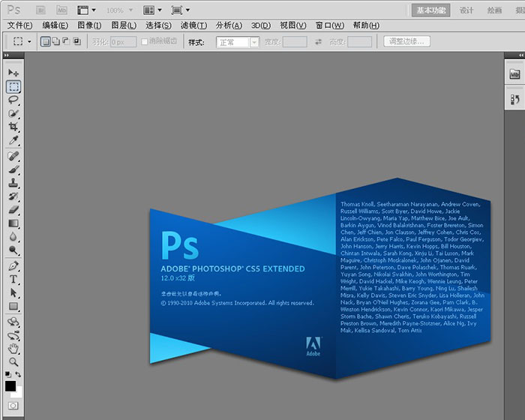The image size is (525, 420).
Task: Select the Rectangular Marquee tool
Action: (13, 86)
